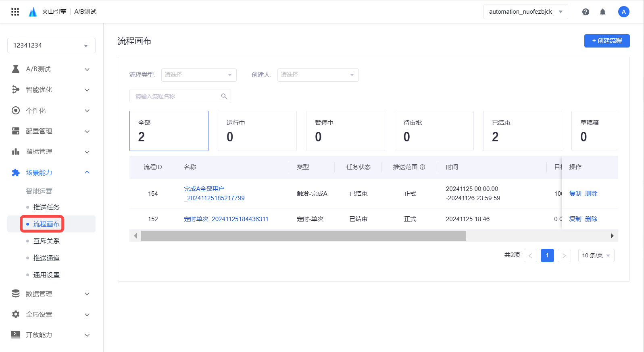Click the 指标管理 bar chart icon

16,151
